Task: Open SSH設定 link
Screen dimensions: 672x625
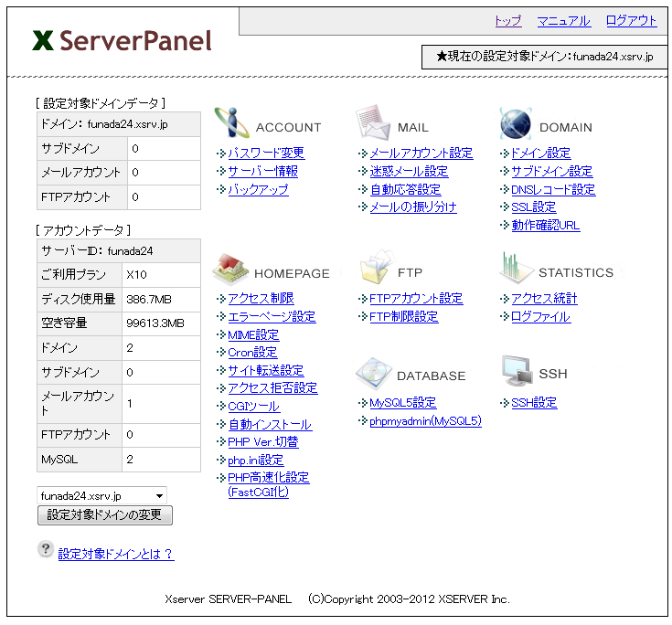Action: (x=534, y=403)
